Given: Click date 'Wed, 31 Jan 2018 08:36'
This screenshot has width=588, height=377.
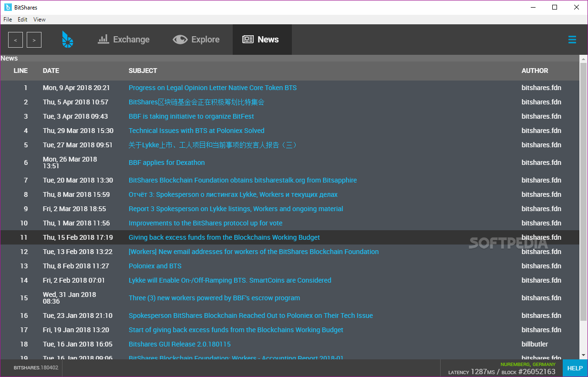Looking at the screenshot, I should pyautogui.click(x=70, y=298).
